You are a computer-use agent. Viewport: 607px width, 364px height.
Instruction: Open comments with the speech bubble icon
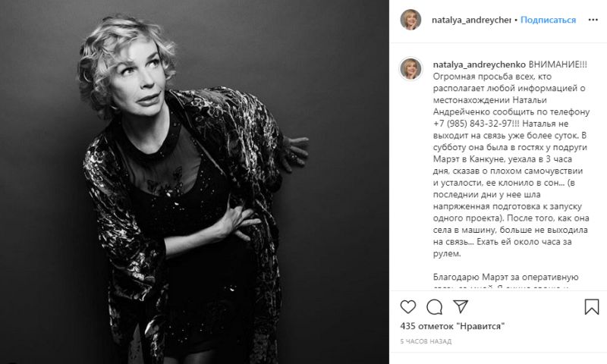coord(434,307)
